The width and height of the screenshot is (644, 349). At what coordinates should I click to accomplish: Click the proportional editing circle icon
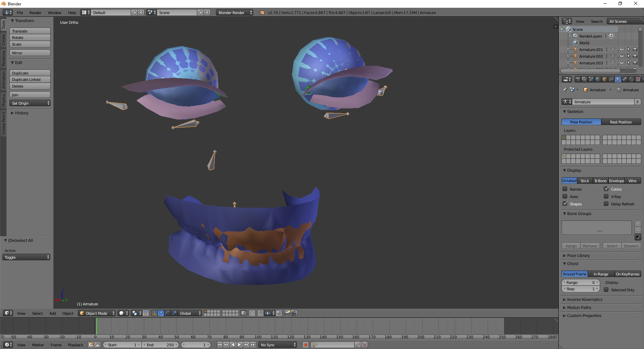(252, 313)
